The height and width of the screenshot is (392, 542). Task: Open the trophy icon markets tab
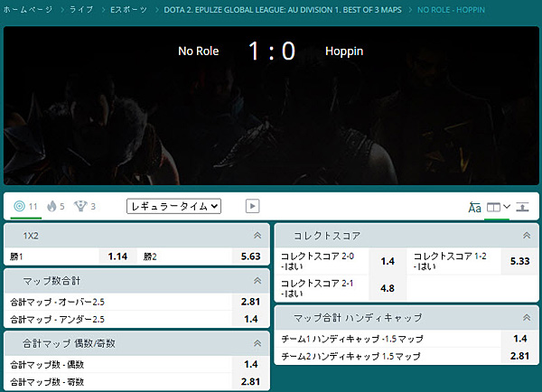(x=84, y=206)
